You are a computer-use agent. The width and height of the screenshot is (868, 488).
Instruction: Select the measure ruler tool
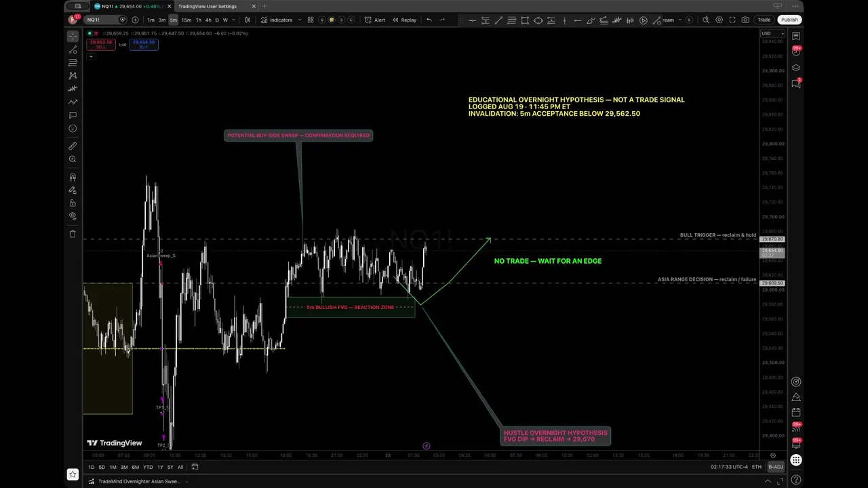73,146
